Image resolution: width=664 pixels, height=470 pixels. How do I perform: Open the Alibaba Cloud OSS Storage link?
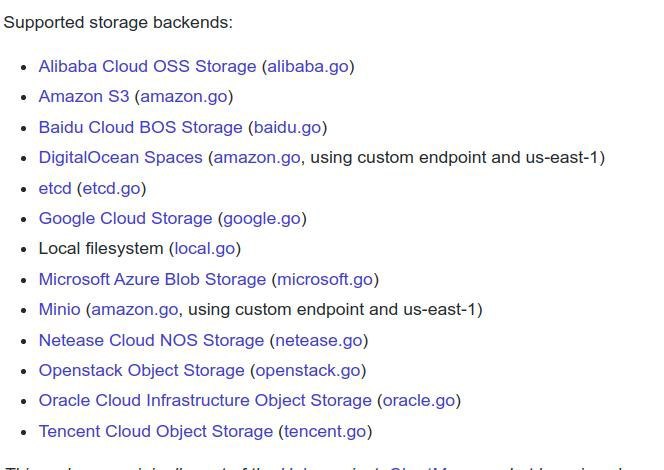point(147,66)
